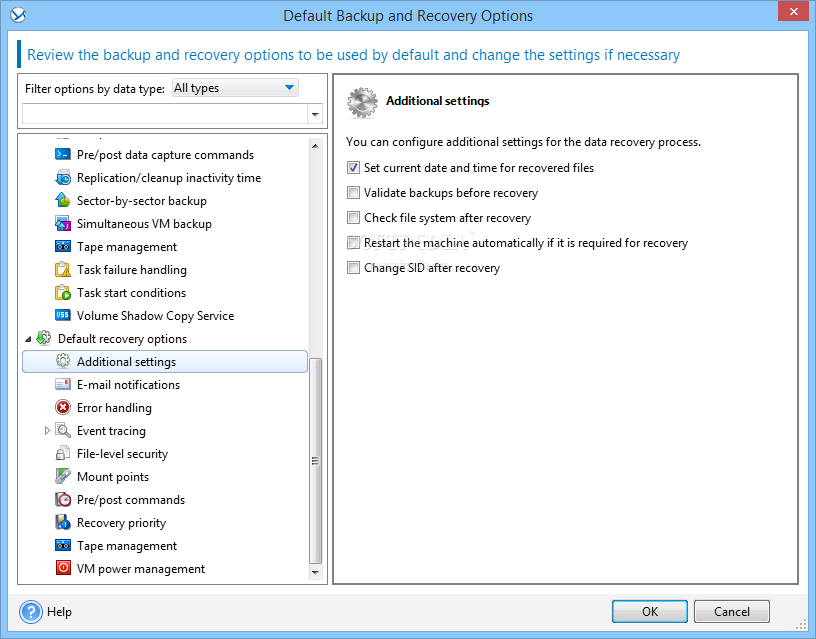Click the Simultaneous VM backup icon
This screenshot has width=816, height=639.
(63, 223)
